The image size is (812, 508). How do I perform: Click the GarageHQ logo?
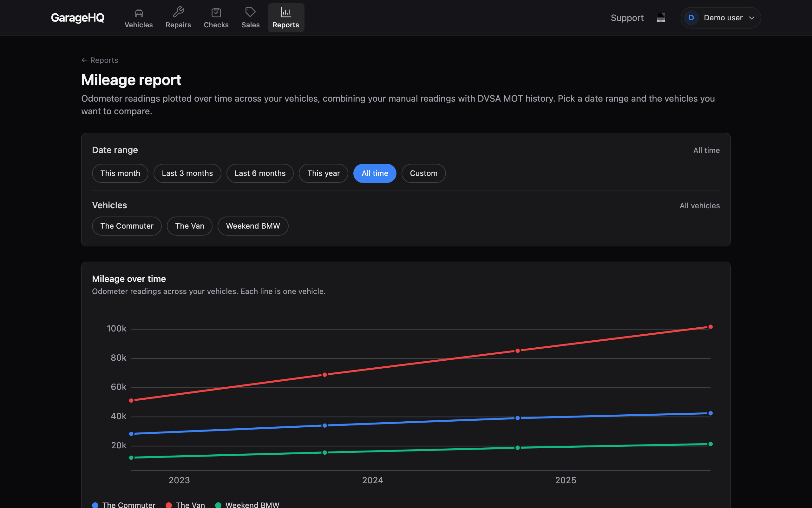click(77, 17)
